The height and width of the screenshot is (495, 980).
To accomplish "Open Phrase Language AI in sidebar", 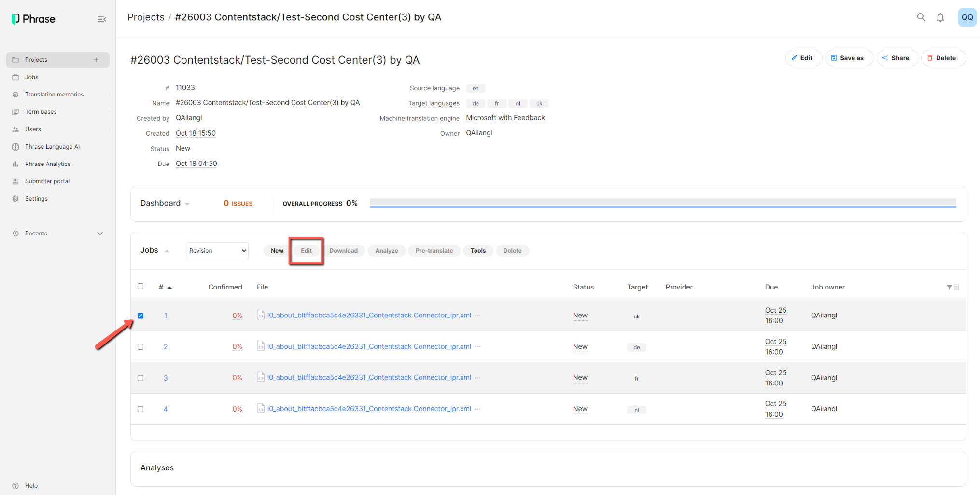I will pyautogui.click(x=52, y=147).
